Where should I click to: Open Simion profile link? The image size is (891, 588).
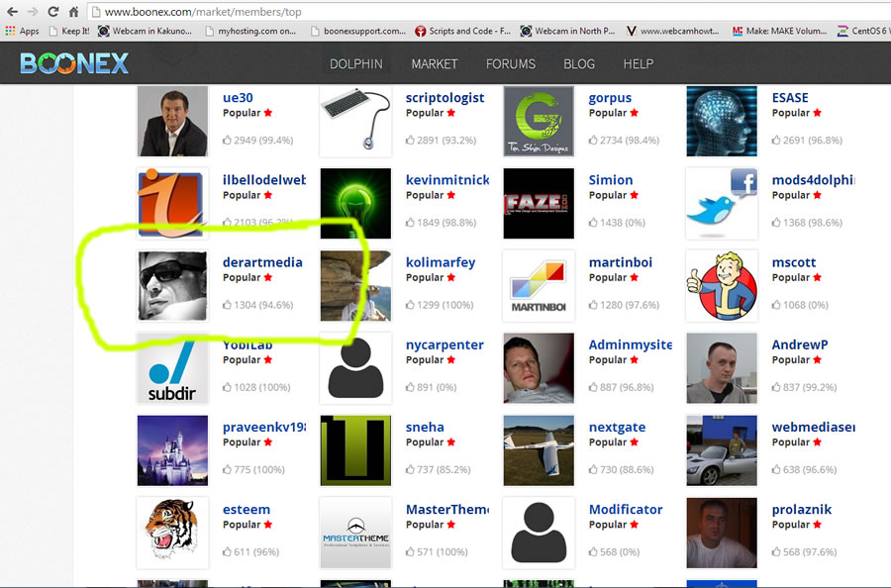click(x=610, y=180)
